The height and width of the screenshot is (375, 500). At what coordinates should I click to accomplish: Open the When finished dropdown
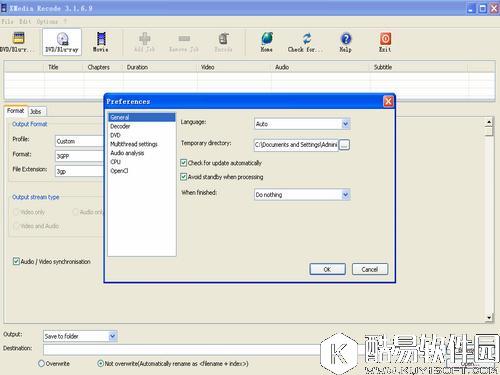click(x=302, y=195)
